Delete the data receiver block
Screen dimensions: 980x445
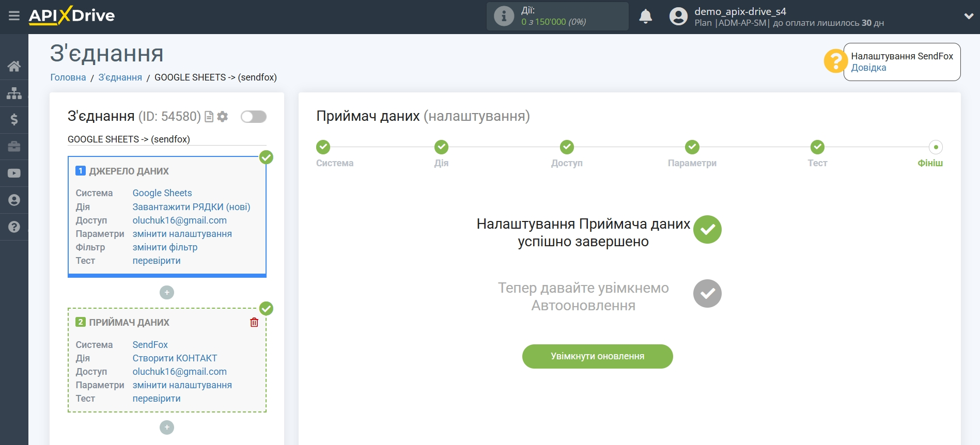pos(254,322)
